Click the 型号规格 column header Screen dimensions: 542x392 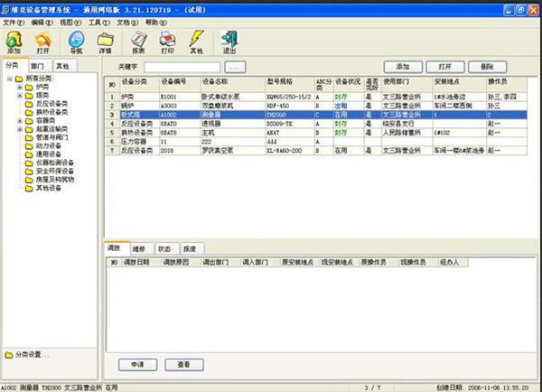pyautogui.click(x=290, y=85)
